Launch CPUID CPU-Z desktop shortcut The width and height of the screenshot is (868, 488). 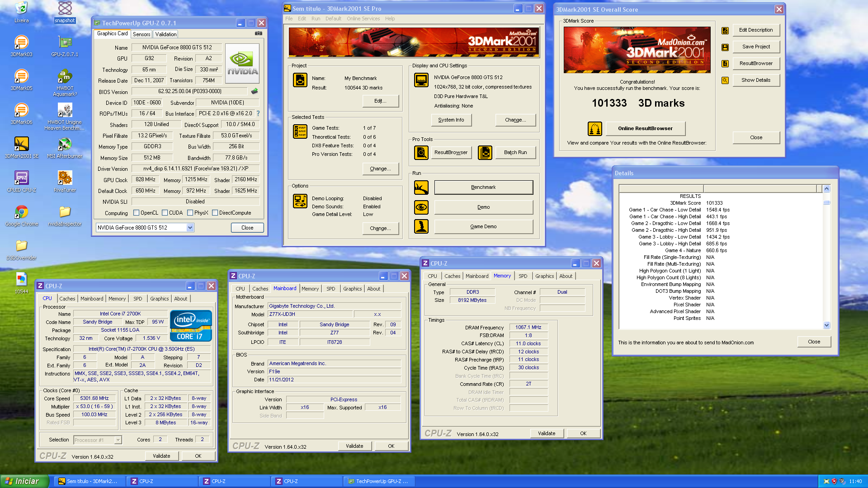(x=21, y=182)
